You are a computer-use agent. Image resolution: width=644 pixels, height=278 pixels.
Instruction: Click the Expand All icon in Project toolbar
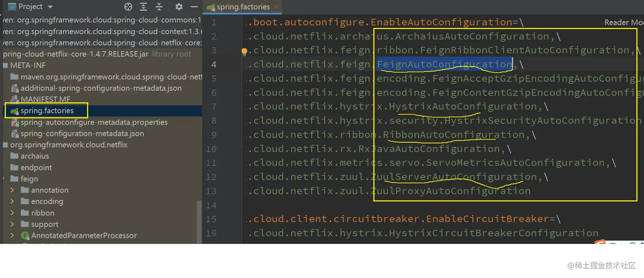(143, 7)
